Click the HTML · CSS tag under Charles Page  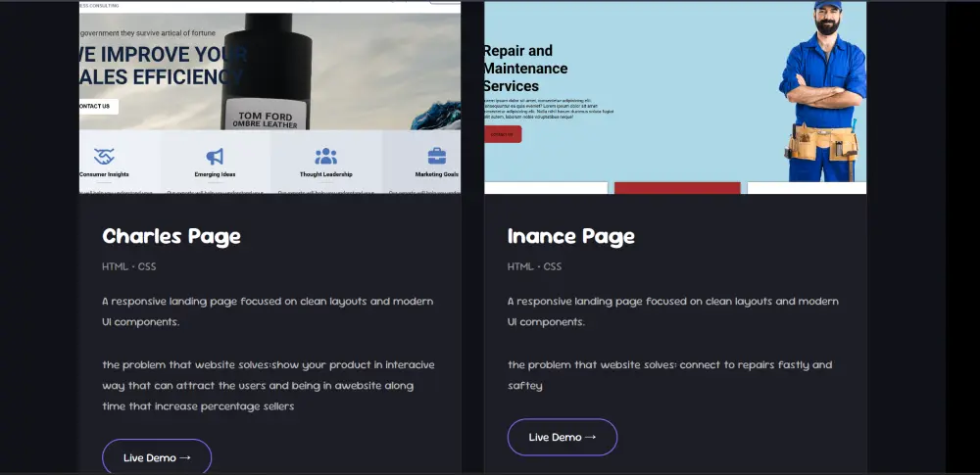click(x=129, y=266)
